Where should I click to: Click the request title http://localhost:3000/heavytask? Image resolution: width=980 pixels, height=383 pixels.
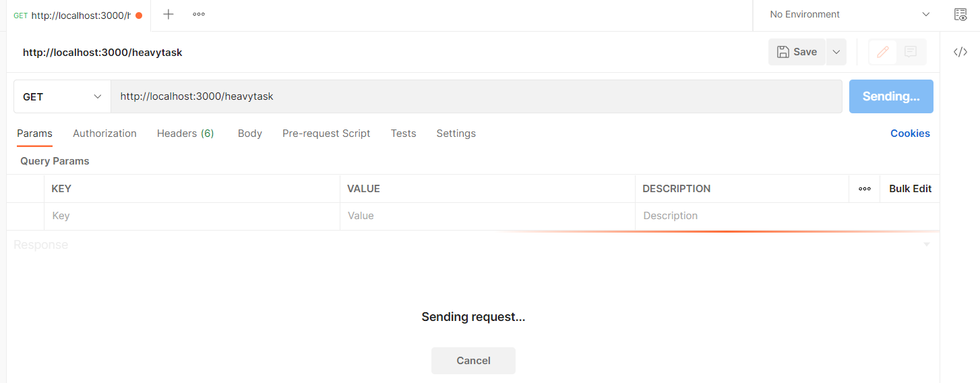pyautogui.click(x=102, y=52)
